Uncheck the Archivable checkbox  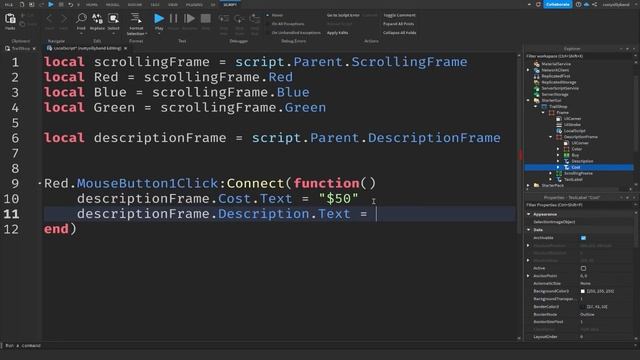[x=583, y=238]
